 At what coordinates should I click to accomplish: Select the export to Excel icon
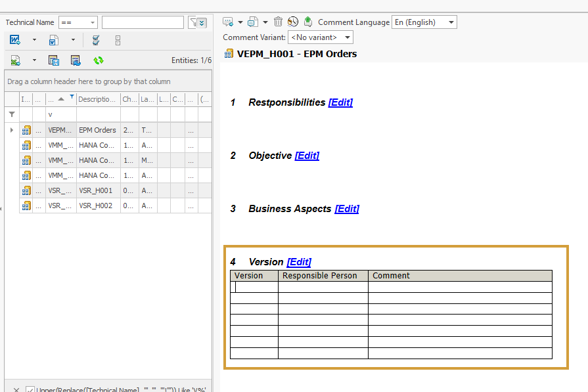(x=14, y=60)
